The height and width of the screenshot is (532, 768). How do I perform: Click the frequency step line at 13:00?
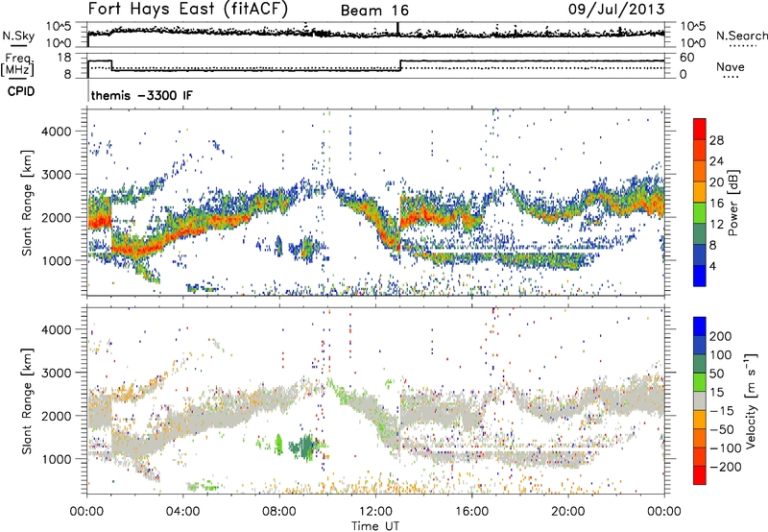[x=400, y=65]
